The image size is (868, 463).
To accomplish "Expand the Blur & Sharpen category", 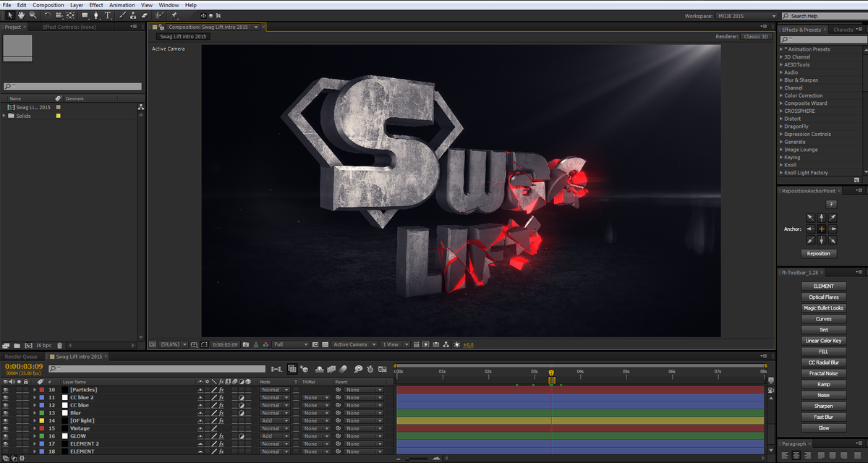I will pyautogui.click(x=781, y=80).
